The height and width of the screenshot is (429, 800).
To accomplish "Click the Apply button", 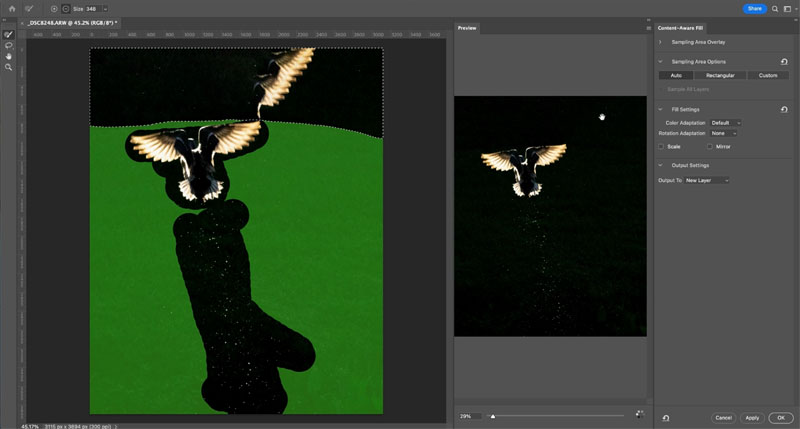I will (752, 417).
